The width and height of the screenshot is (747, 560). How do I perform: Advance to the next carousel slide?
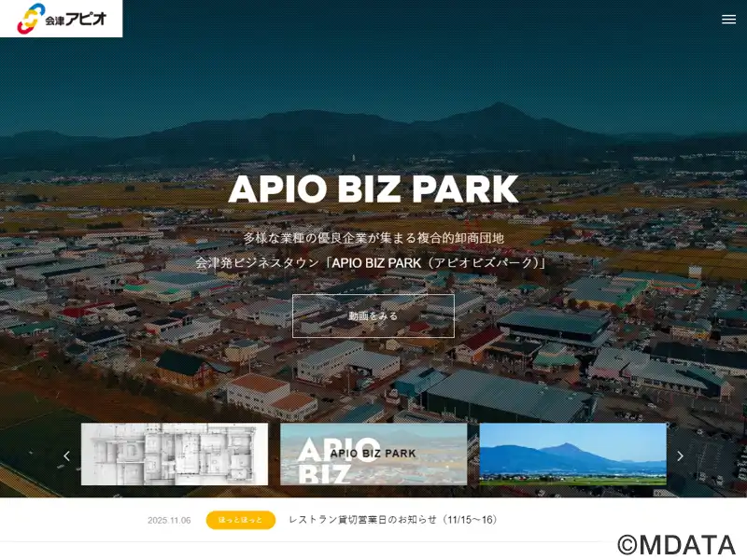(x=680, y=455)
